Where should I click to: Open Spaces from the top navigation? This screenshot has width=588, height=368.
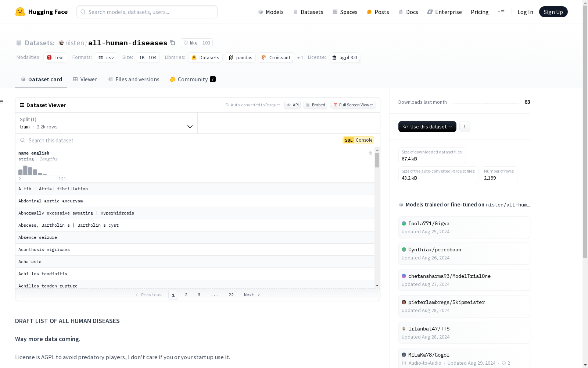pyautogui.click(x=345, y=12)
